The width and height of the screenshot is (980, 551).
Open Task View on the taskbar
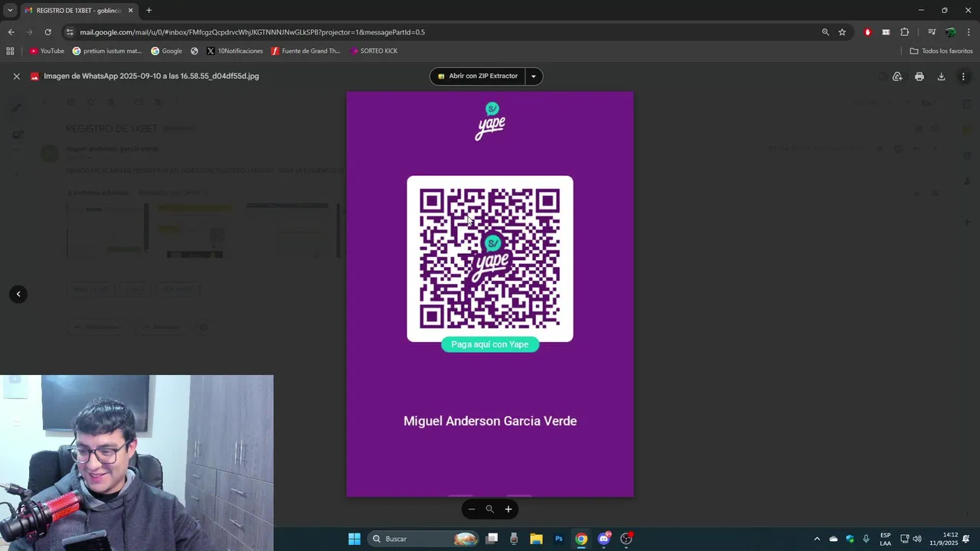pos(492,539)
